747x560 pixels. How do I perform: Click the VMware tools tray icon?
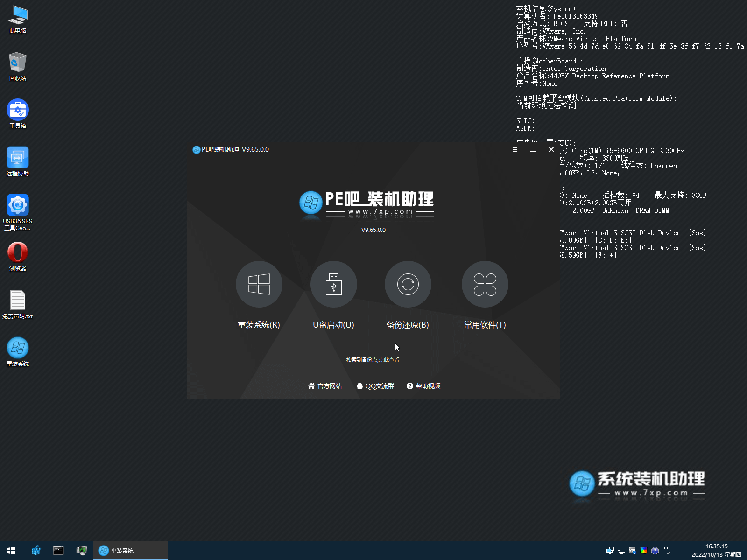tap(632, 551)
